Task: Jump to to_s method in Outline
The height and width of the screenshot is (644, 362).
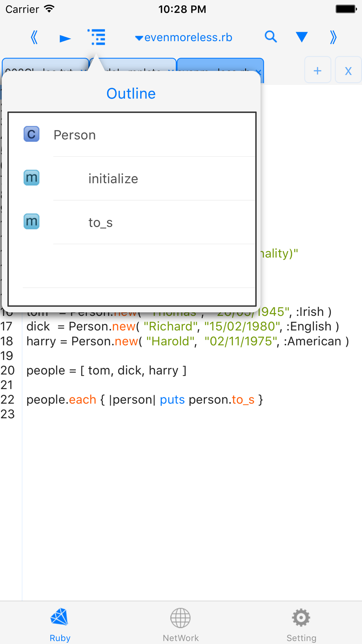Action: 132,222
